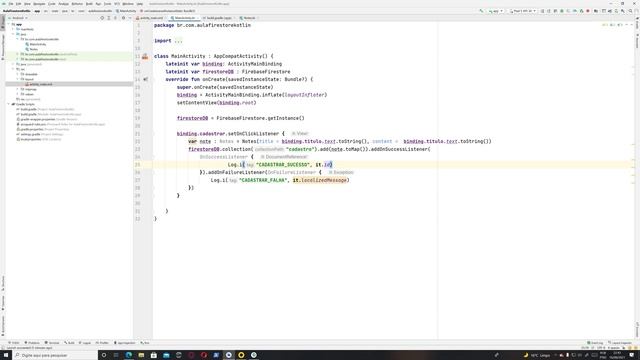
Task: Click the Windows taskbar search box
Action: (54, 355)
